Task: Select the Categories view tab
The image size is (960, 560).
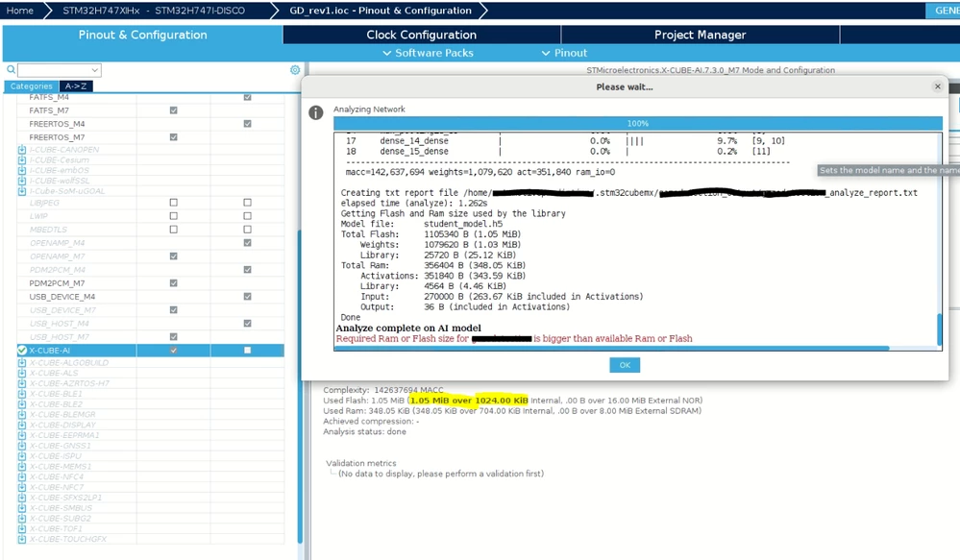Action: pos(31,86)
